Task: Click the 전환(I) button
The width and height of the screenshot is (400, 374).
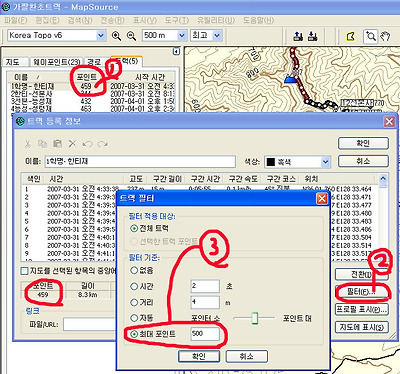Action: 361,275
